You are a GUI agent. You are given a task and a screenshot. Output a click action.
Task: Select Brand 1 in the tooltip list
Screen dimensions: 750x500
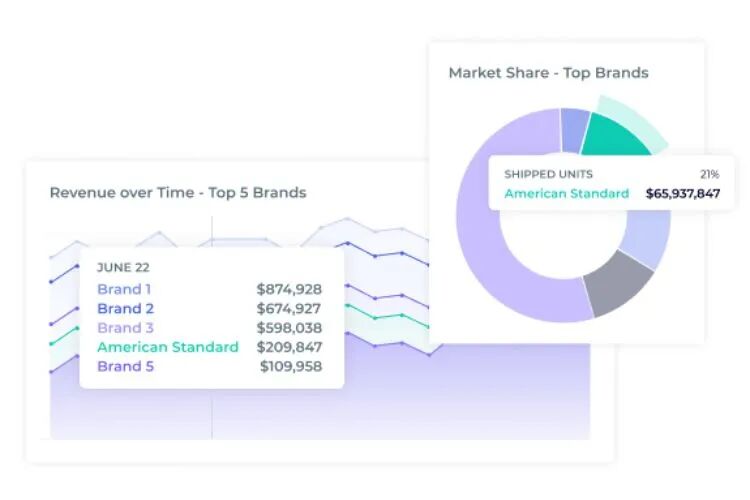click(124, 289)
